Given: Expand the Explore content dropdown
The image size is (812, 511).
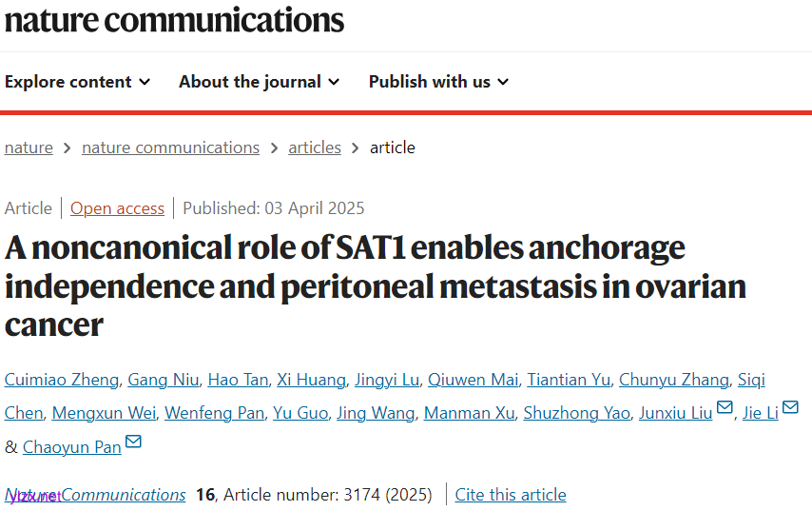Looking at the screenshot, I should [x=77, y=82].
